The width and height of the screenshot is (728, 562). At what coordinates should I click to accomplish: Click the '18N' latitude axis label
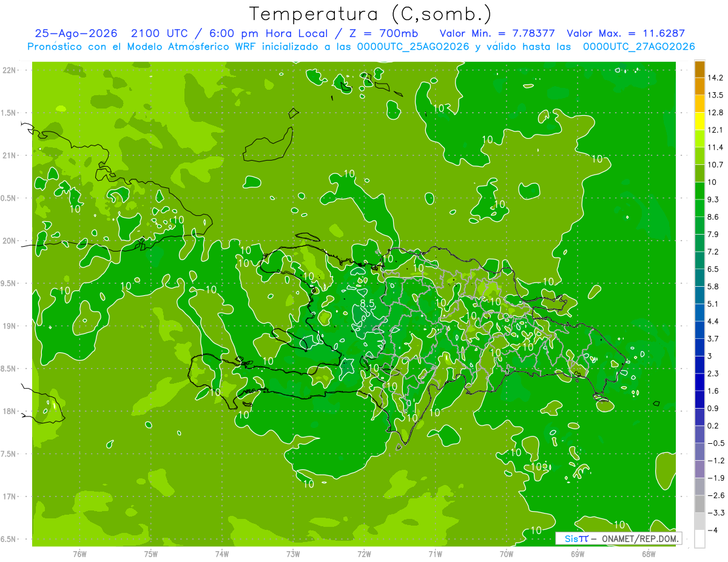tap(10, 411)
